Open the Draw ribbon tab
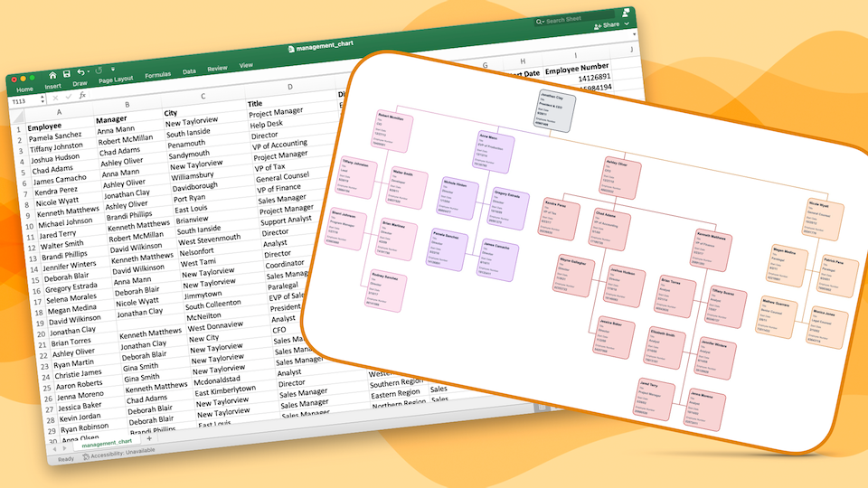The height and width of the screenshot is (488, 868). [x=80, y=83]
